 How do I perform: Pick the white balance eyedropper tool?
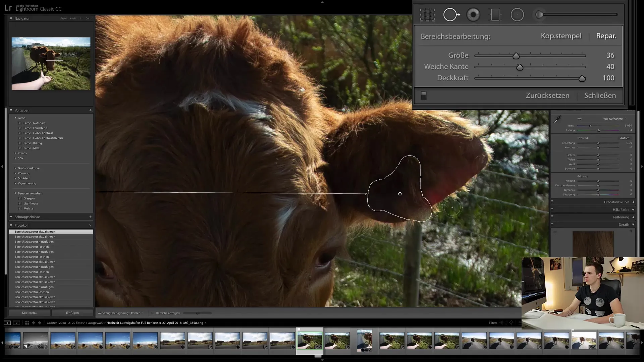[557, 120]
